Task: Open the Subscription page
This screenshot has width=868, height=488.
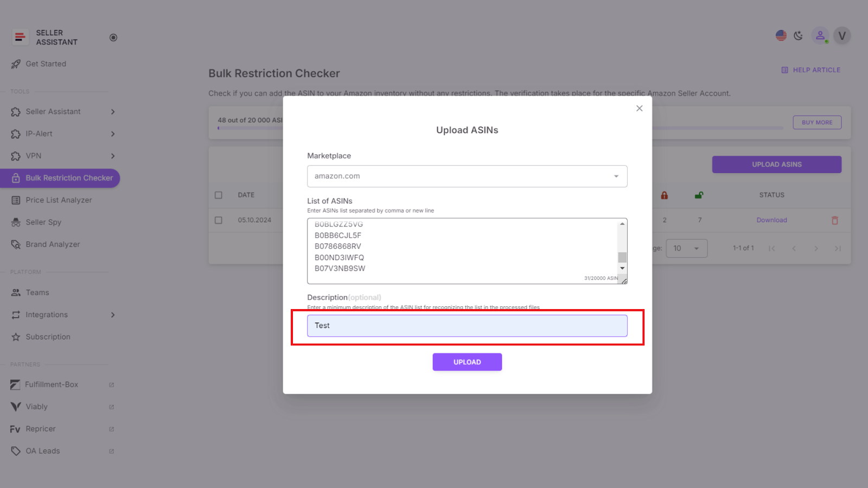Action: pos(48,336)
